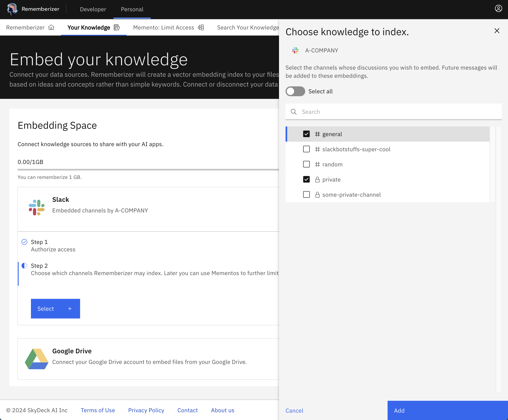
Task: Click the lock icon beside some-private-channel
Action: (x=317, y=194)
